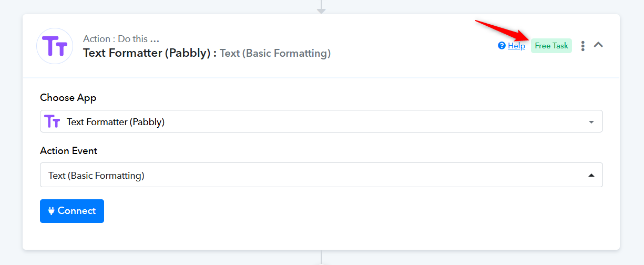Click the blue question mark Help icon
The height and width of the screenshot is (265, 644).
pos(502,46)
